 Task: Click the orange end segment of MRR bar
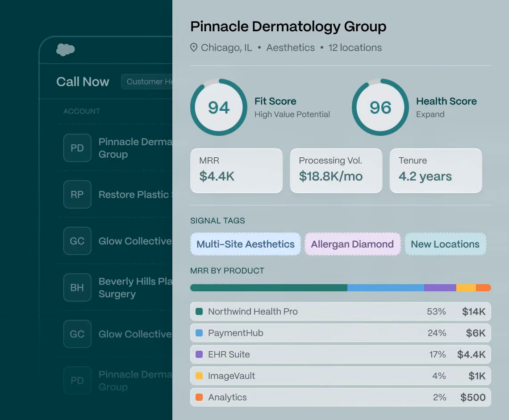484,288
